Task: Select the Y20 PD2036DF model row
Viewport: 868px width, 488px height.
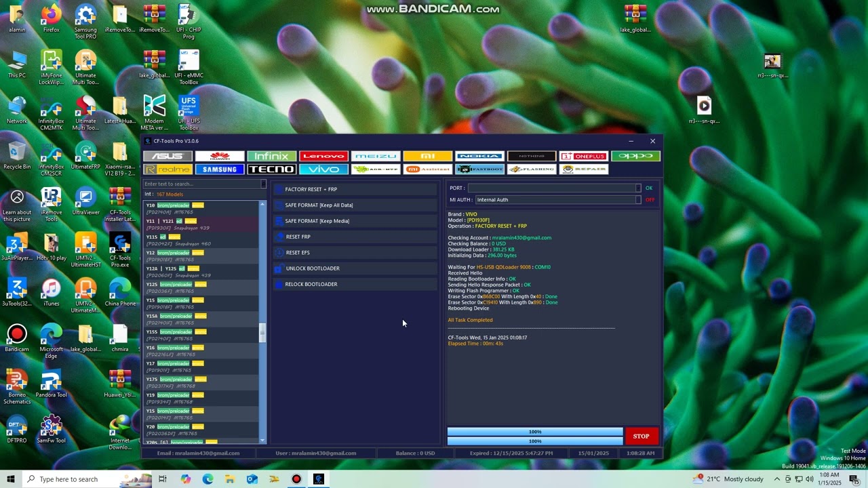Action: (201, 430)
